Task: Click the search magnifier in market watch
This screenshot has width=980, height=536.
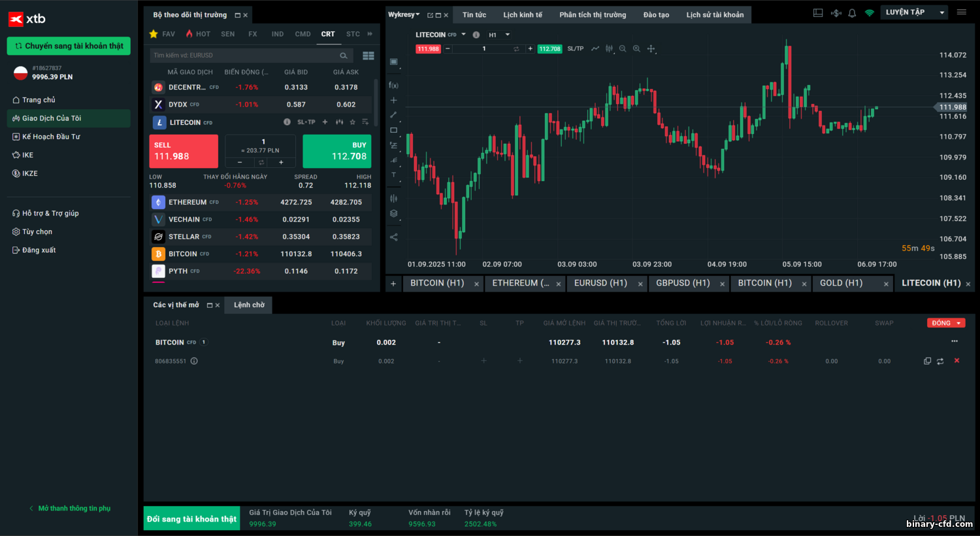Action: click(344, 56)
